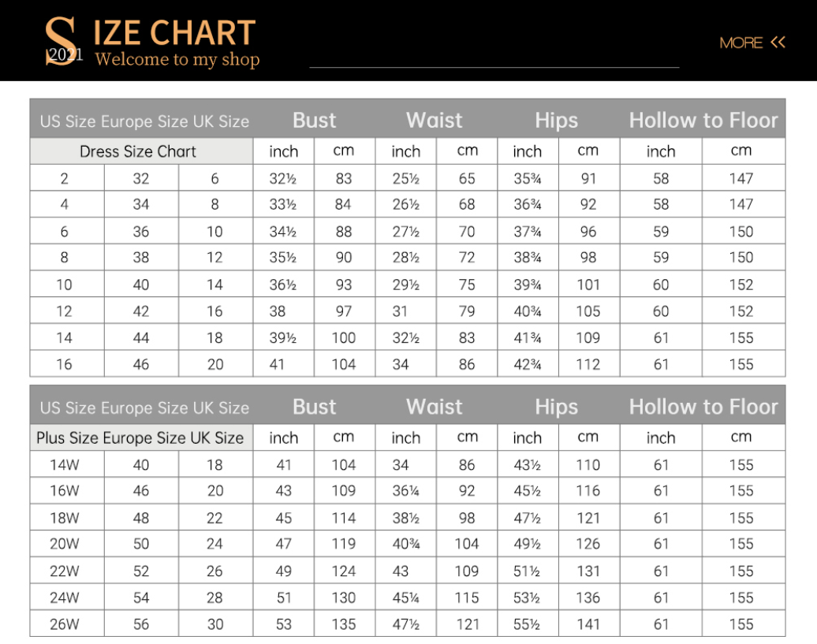Image resolution: width=817 pixels, height=644 pixels.
Task: Select the Plus Size Europe Size UK Size cell
Action: [140, 437]
